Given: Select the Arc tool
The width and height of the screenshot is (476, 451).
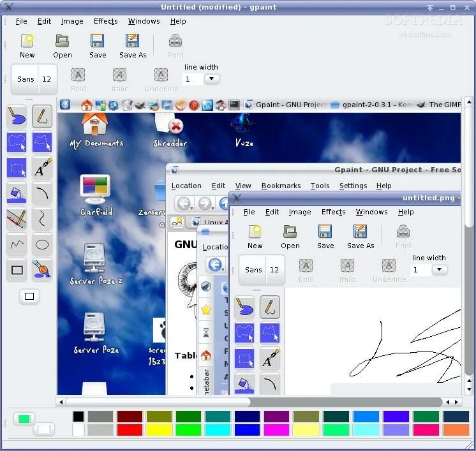Looking at the screenshot, I should [x=42, y=193].
